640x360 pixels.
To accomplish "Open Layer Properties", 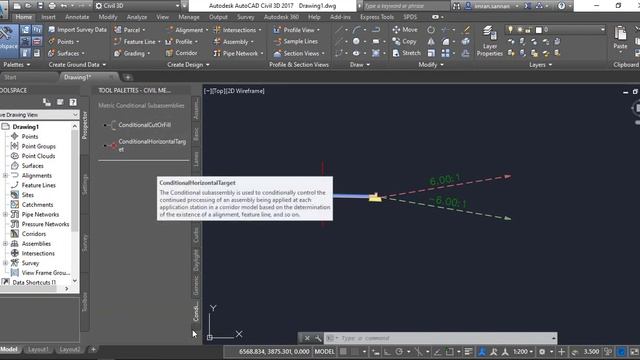I will tap(489, 41).
